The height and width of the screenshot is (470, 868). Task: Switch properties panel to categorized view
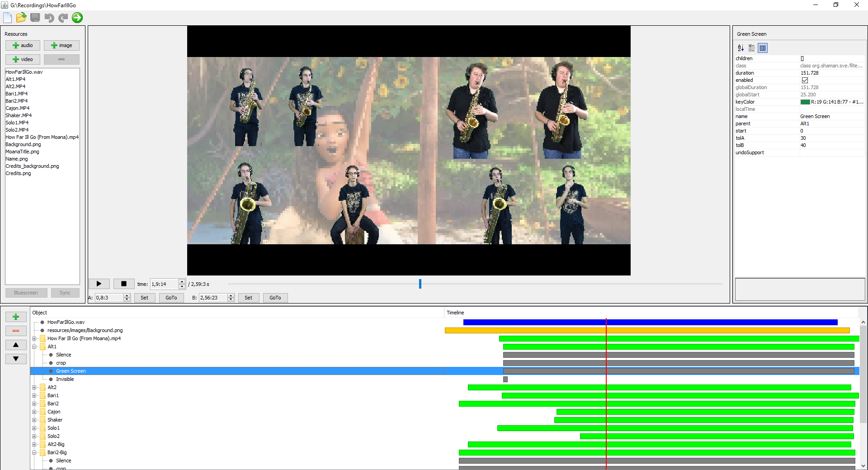[x=752, y=48]
